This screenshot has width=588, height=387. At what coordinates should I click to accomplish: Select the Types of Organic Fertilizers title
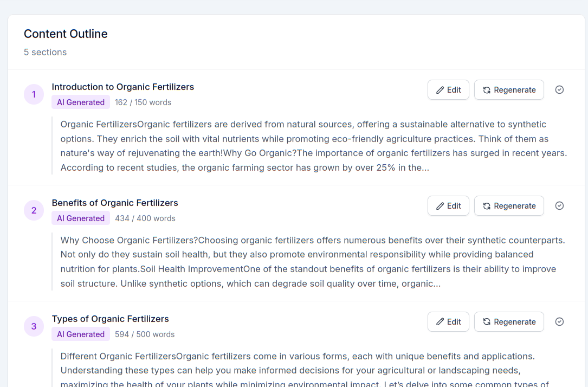coord(111,319)
